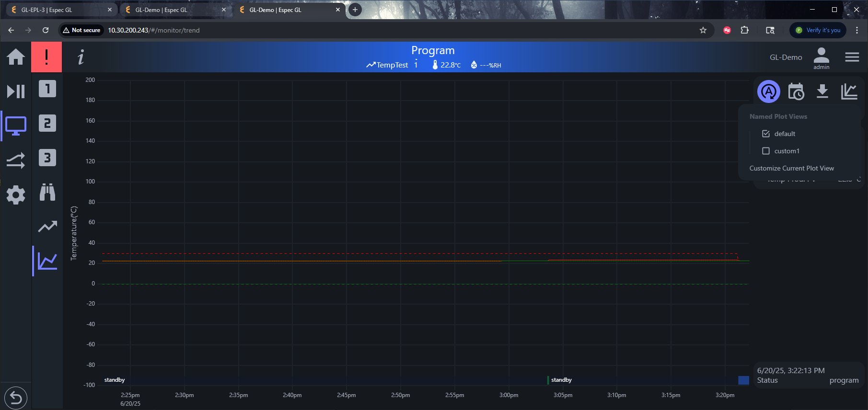Open the settings gear icon
868x410 pixels.
click(x=16, y=195)
